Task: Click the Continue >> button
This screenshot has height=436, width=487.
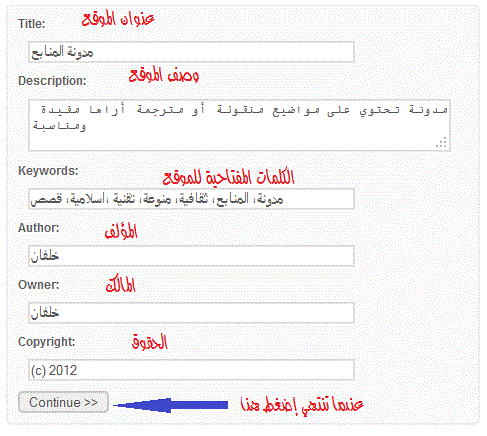Action: click(x=63, y=402)
